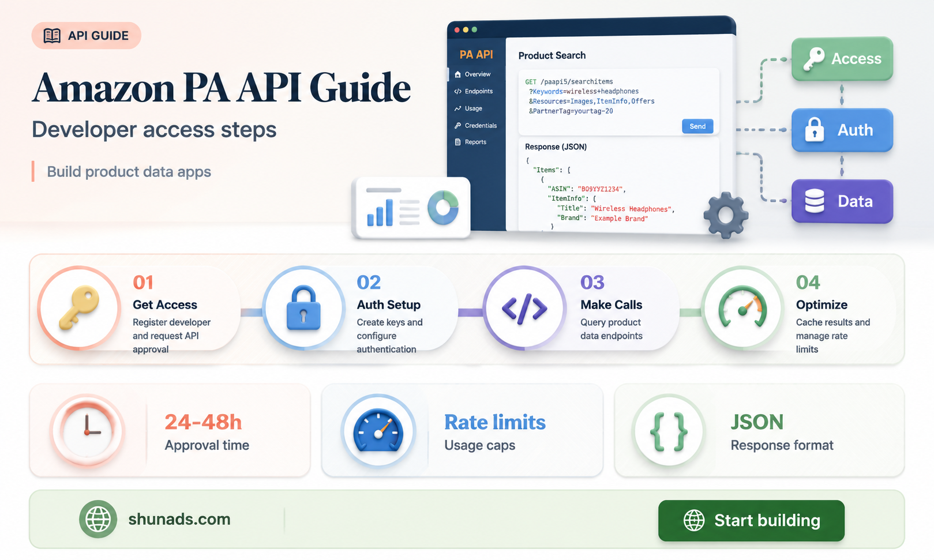Click the Make Calls step title

click(x=612, y=305)
